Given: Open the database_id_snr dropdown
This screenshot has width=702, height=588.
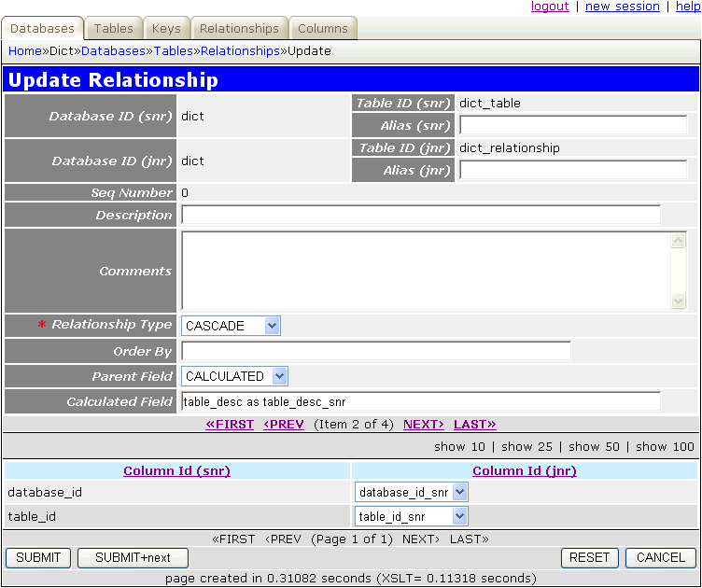Looking at the screenshot, I should [x=412, y=492].
